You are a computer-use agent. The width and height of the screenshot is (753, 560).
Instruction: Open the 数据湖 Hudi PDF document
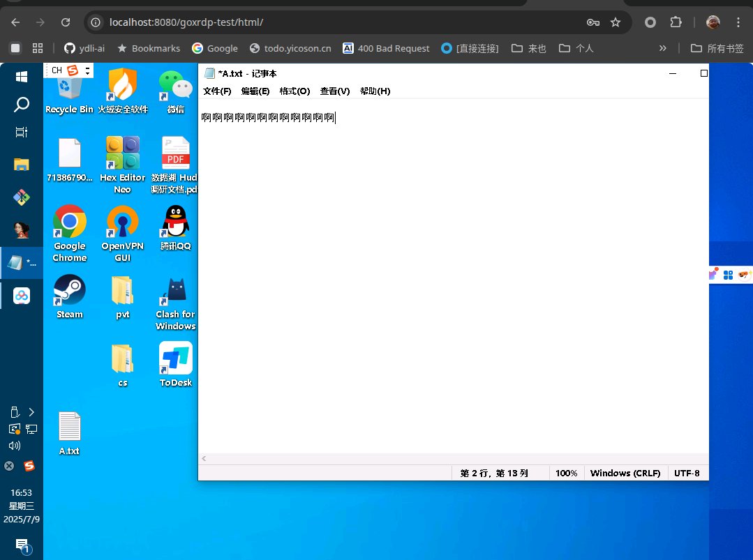coord(174,165)
